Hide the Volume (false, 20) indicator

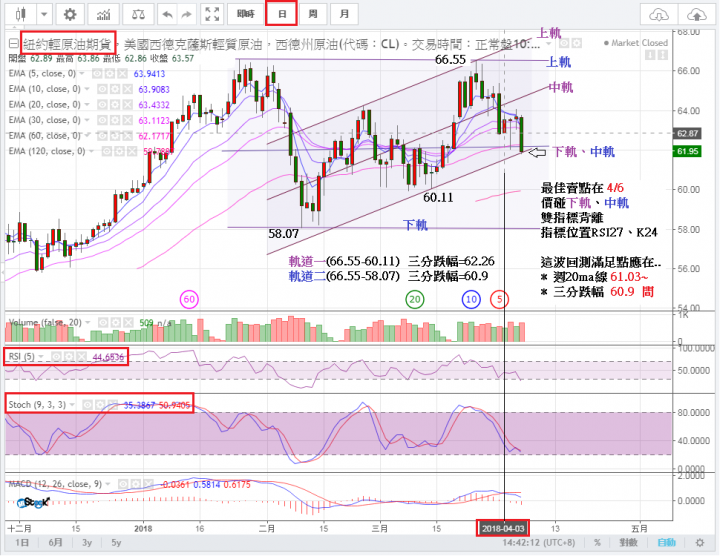click(x=103, y=323)
